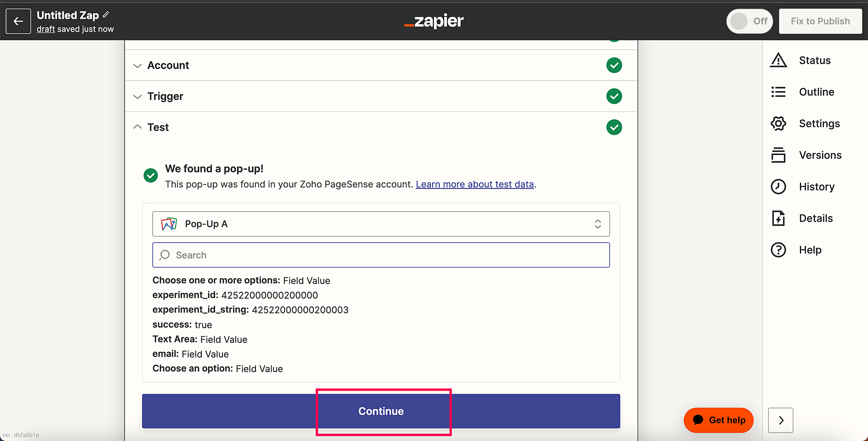Click pencil icon to rename Untitled Zap
This screenshot has height=441, width=868.
(106, 15)
